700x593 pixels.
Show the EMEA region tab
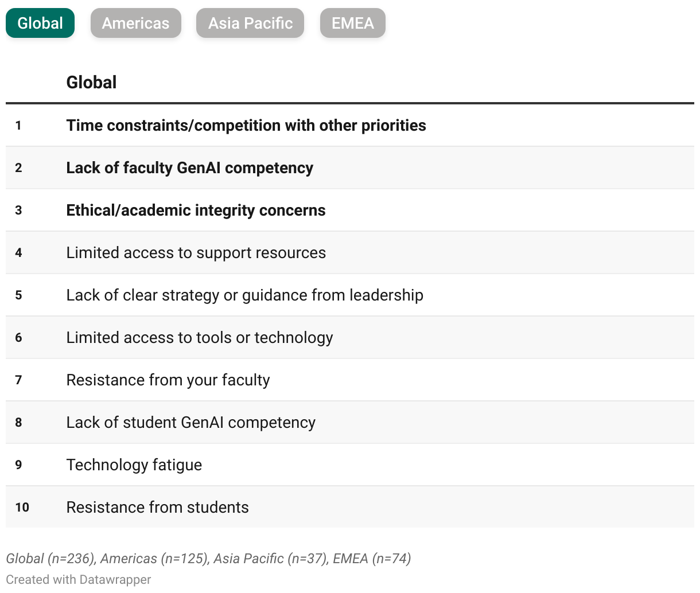(x=353, y=23)
